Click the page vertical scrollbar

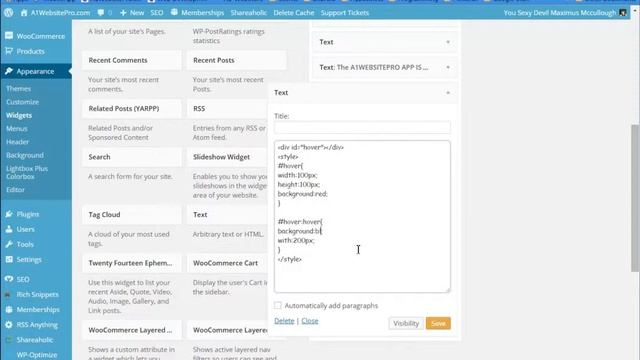[635, 198]
